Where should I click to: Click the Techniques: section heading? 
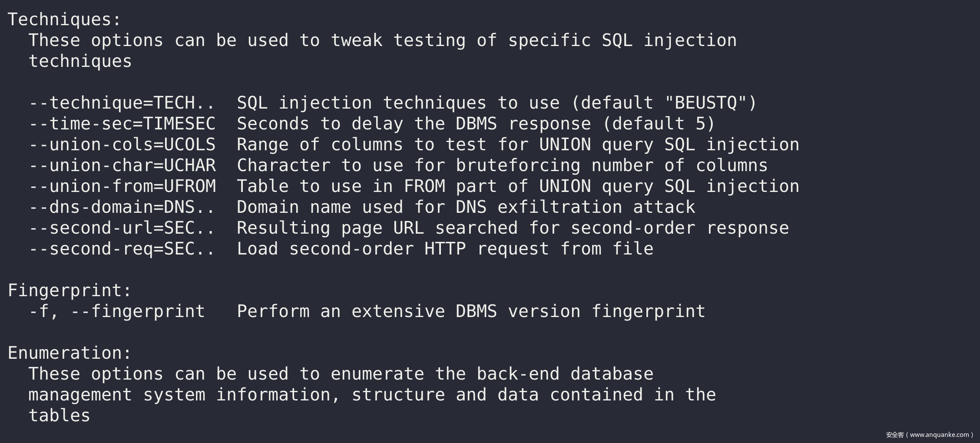click(x=64, y=20)
